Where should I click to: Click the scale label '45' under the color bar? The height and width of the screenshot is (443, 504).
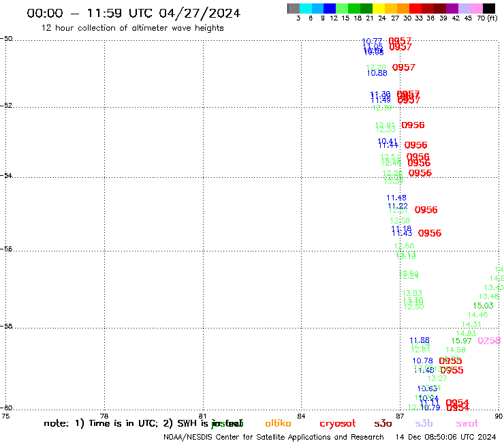468,18
